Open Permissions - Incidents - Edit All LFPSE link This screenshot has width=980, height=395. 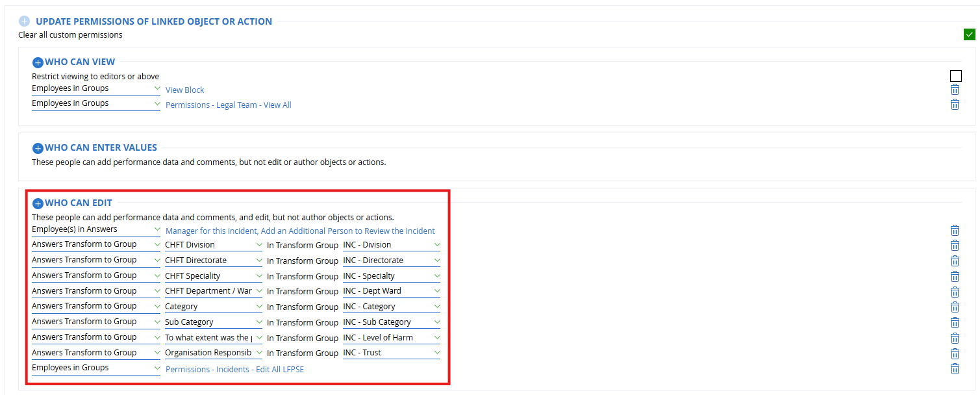pyautogui.click(x=234, y=370)
